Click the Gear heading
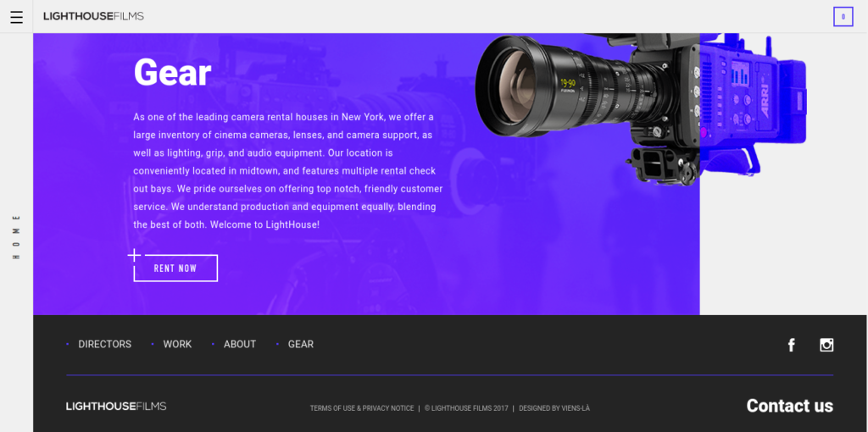 [173, 73]
